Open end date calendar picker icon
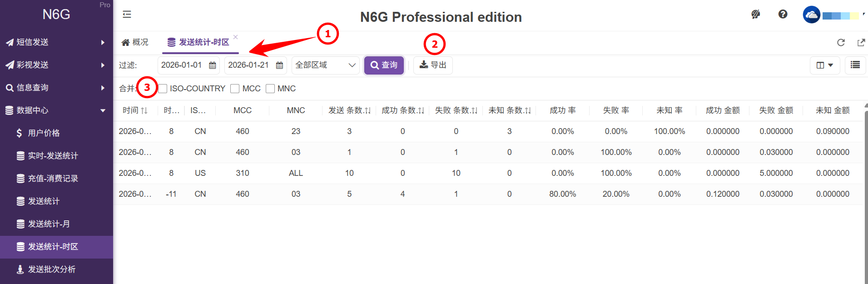Image resolution: width=868 pixels, height=284 pixels. 280,65
